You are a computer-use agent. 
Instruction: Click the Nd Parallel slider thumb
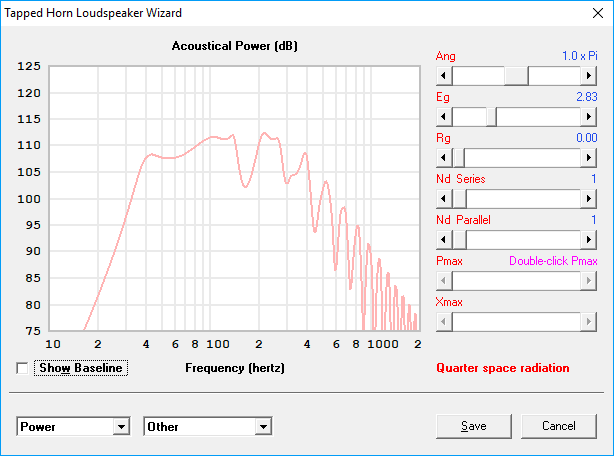tap(459, 240)
